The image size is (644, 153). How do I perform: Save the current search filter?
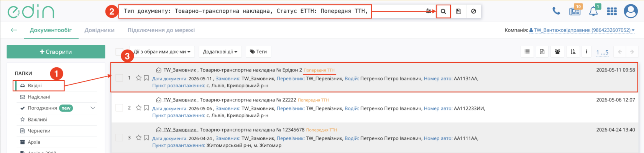458,11
